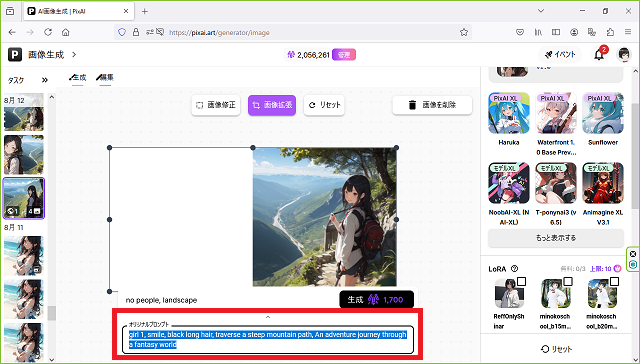Open the first 8月 11 beach thumbnail
Image resolution: width=640 pixels, height=364 pixels.
(24, 255)
